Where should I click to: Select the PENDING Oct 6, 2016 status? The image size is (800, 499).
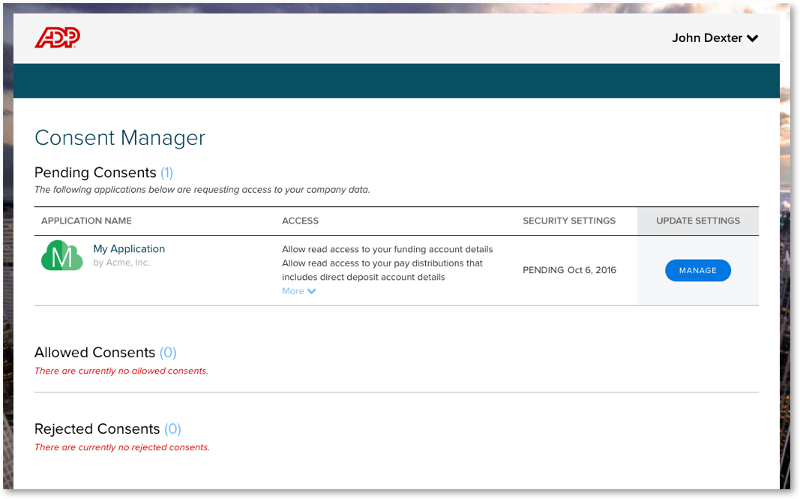pos(569,270)
